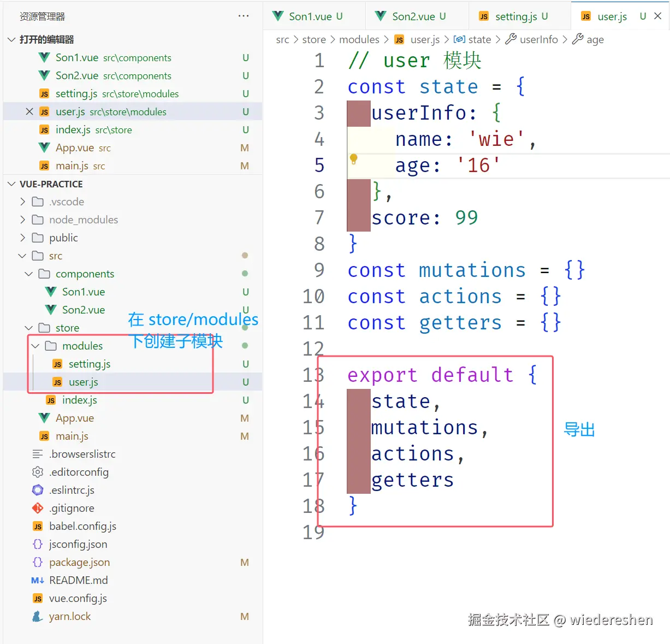Image resolution: width=670 pixels, height=644 pixels.
Task: Expand the node_modules folder
Action: pos(22,220)
